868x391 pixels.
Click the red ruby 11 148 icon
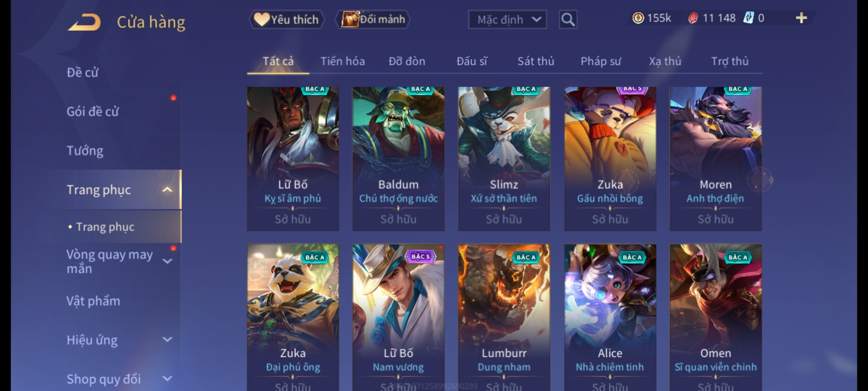click(693, 18)
